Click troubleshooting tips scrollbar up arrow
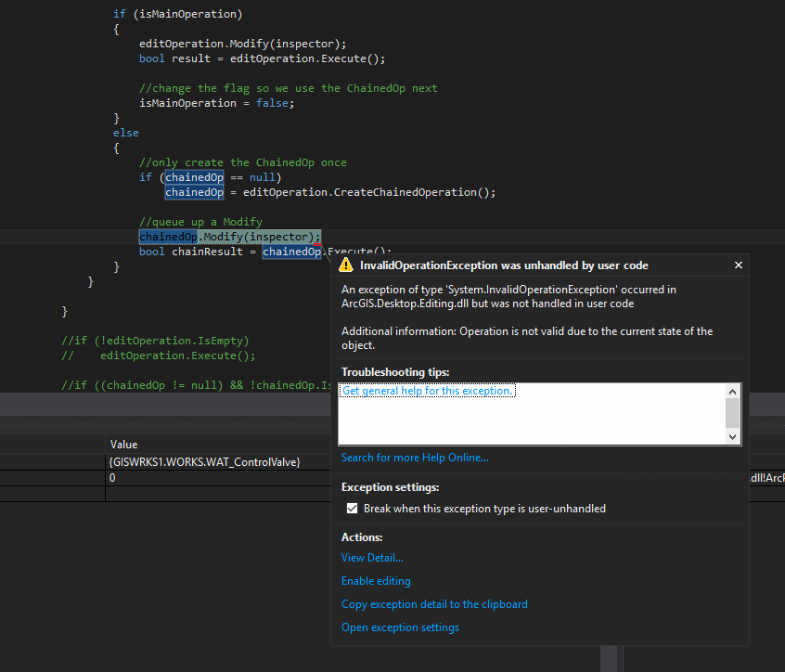The image size is (785, 672). click(x=733, y=392)
